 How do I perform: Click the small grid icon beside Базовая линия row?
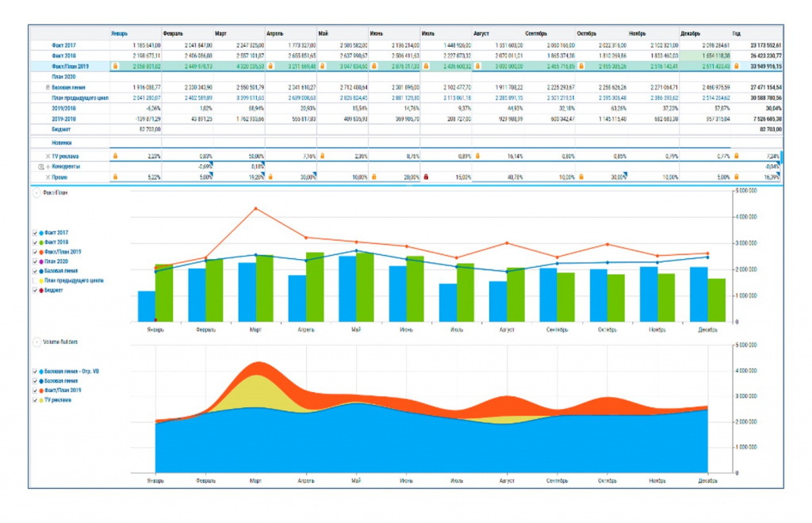pyautogui.click(x=48, y=87)
